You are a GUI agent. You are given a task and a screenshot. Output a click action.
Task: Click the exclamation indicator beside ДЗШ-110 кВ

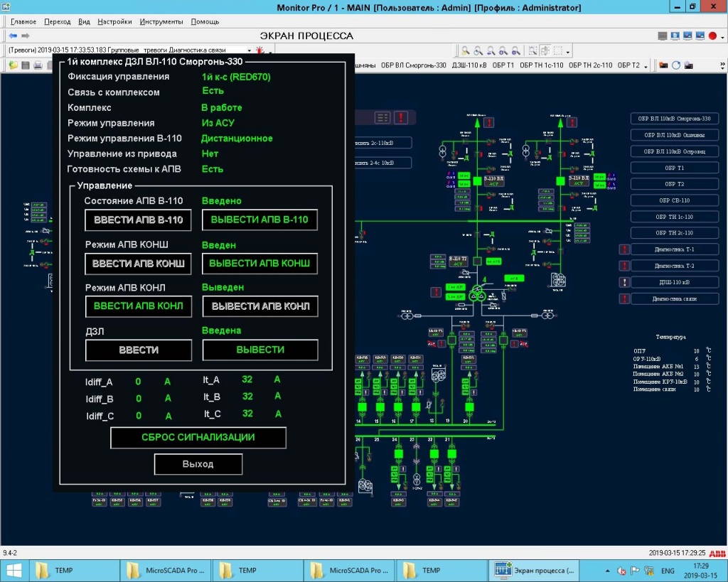[624, 282]
